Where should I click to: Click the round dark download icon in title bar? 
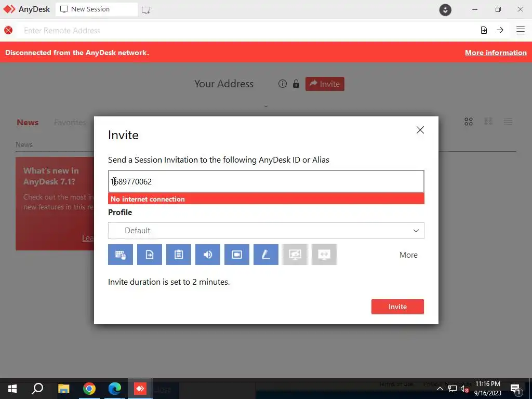click(x=445, y=9)
